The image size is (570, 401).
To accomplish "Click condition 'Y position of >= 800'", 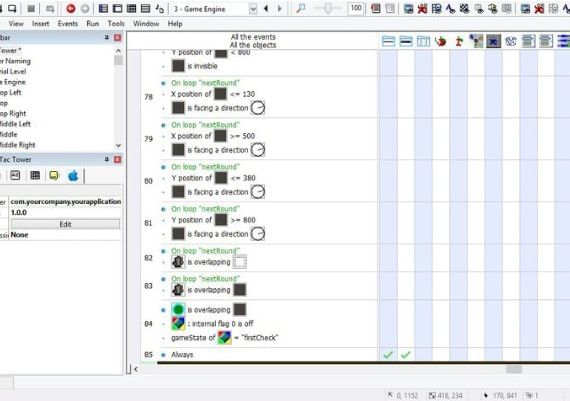I will 213,220.
